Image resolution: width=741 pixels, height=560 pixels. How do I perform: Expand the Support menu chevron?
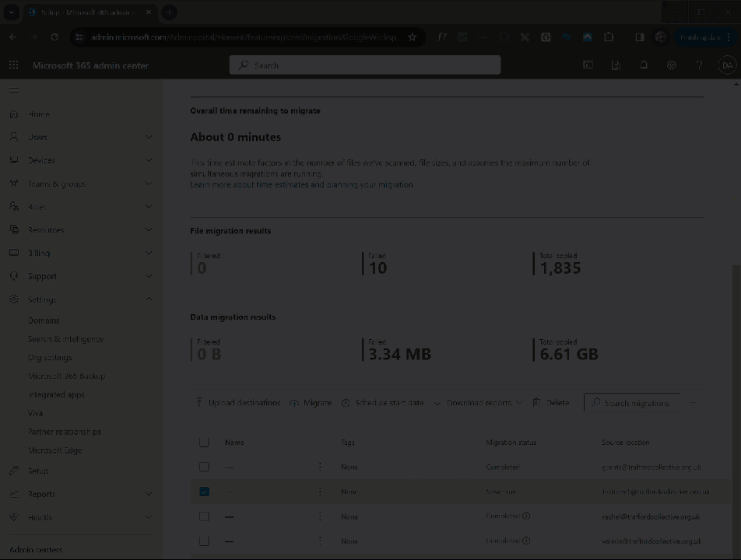(x=149, y=276)
